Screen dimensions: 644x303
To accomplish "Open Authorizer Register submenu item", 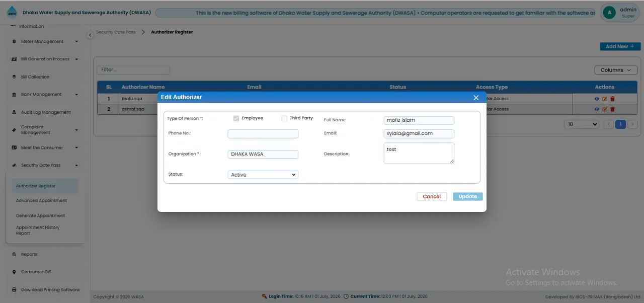I will pyautogui.click(x=45, y=186).
